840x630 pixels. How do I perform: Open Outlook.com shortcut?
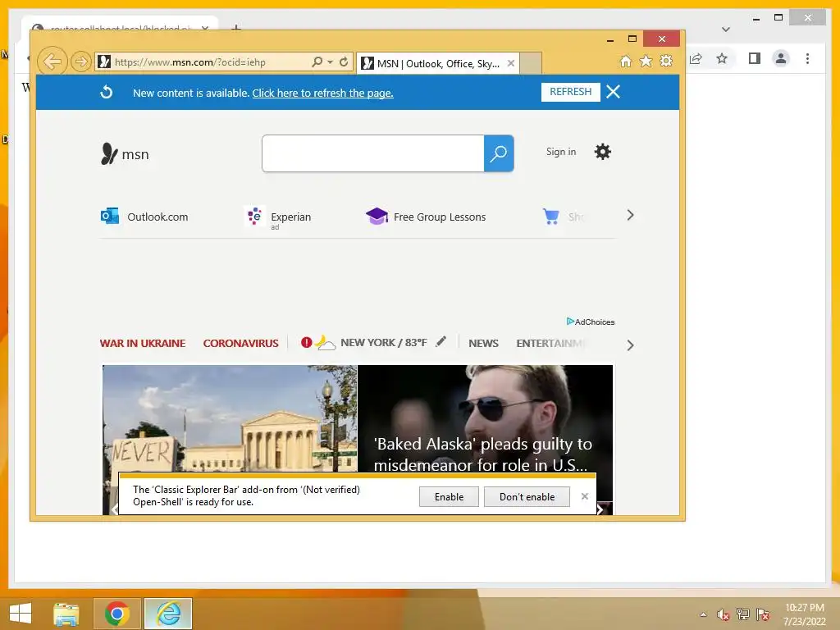[144, 217]
